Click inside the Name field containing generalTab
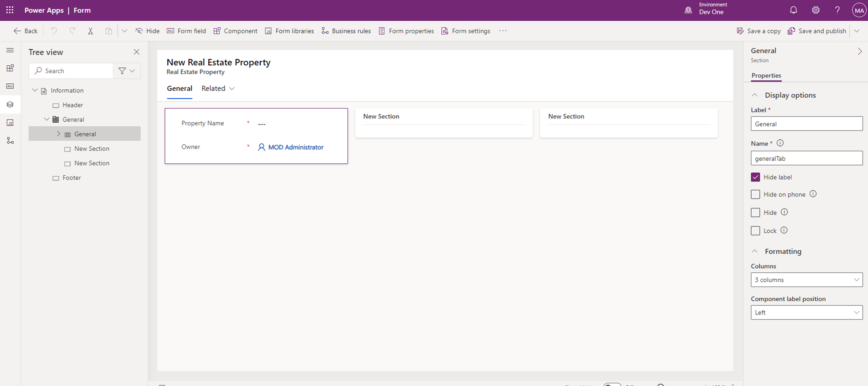 806,158
